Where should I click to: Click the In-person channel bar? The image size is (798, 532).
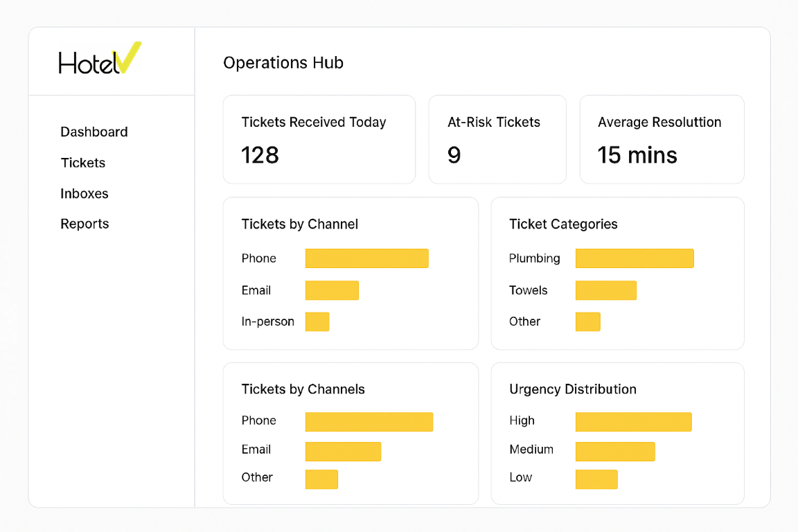[x=317, y=321]
